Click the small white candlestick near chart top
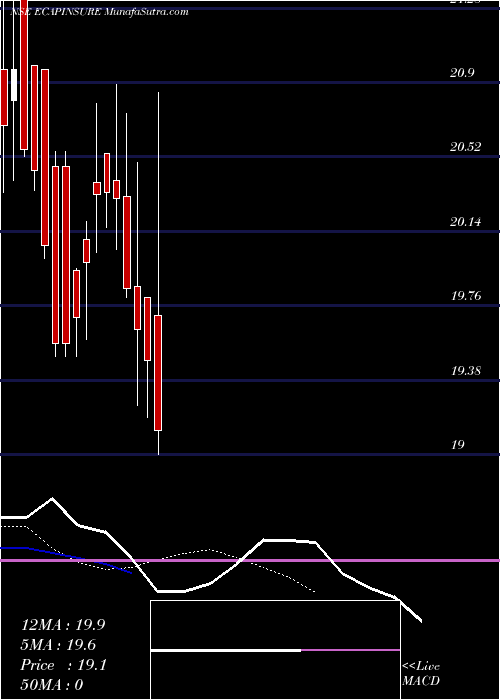The image size is (500, 700). 14,85
